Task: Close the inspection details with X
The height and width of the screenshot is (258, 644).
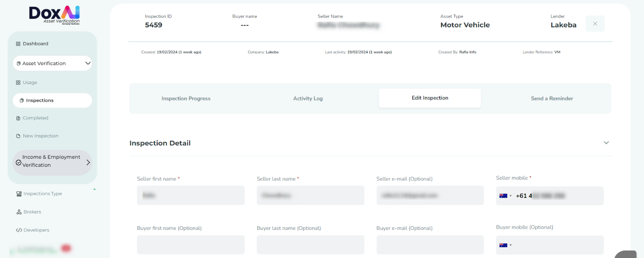Action: (x=595, y=24)
